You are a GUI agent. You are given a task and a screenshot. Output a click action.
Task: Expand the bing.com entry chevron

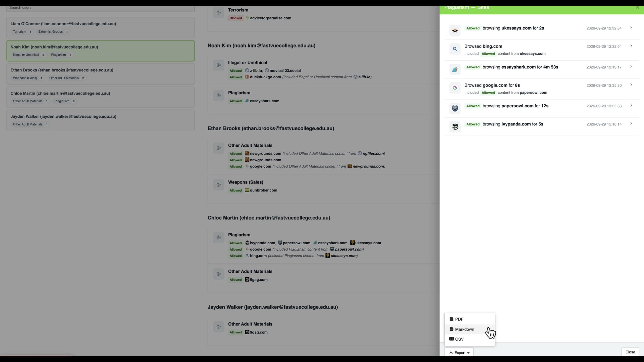click(x=631, y=46)
